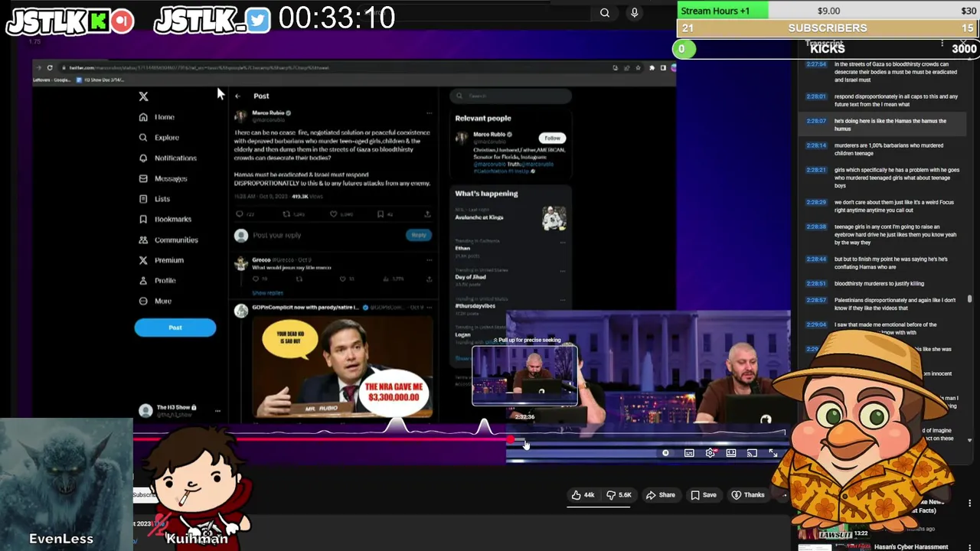
Task: Click the blue Post button
Action: 175,328
